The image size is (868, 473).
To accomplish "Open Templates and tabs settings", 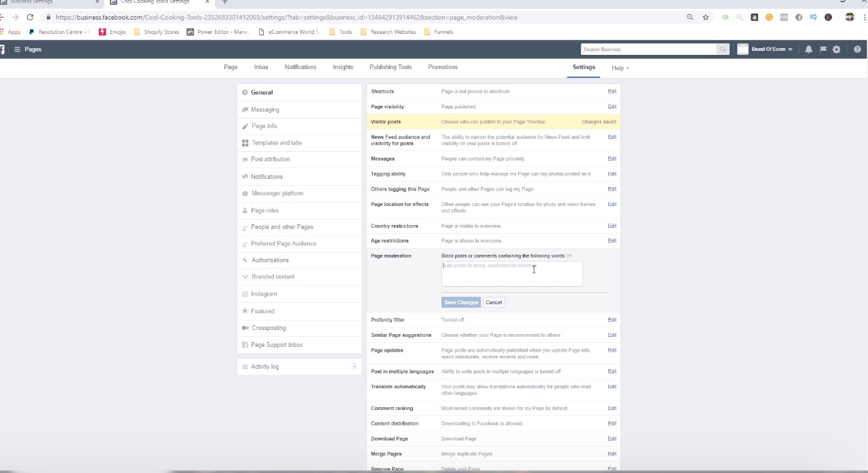I will click(299, 143).
